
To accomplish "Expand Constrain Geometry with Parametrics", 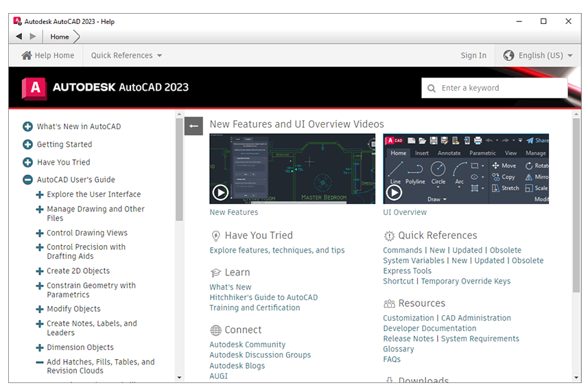I will click(x=40, y=286).
